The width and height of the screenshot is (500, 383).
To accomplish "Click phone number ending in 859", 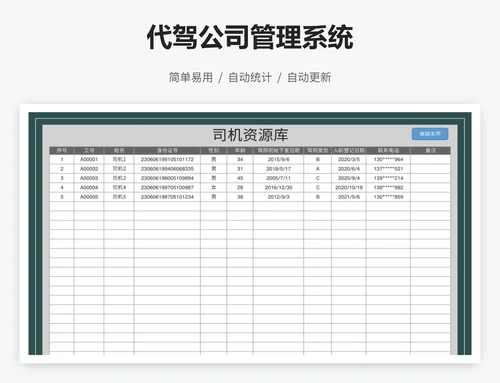I will pos(388,197).
